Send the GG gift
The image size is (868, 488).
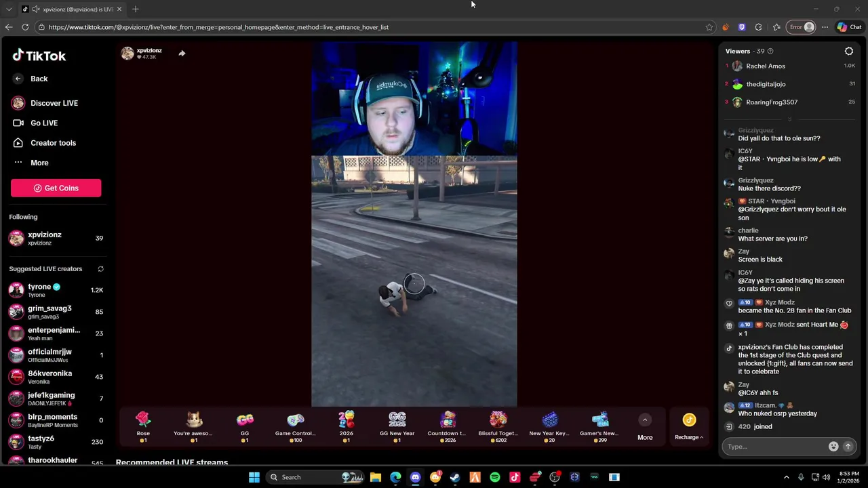point(245,426)
